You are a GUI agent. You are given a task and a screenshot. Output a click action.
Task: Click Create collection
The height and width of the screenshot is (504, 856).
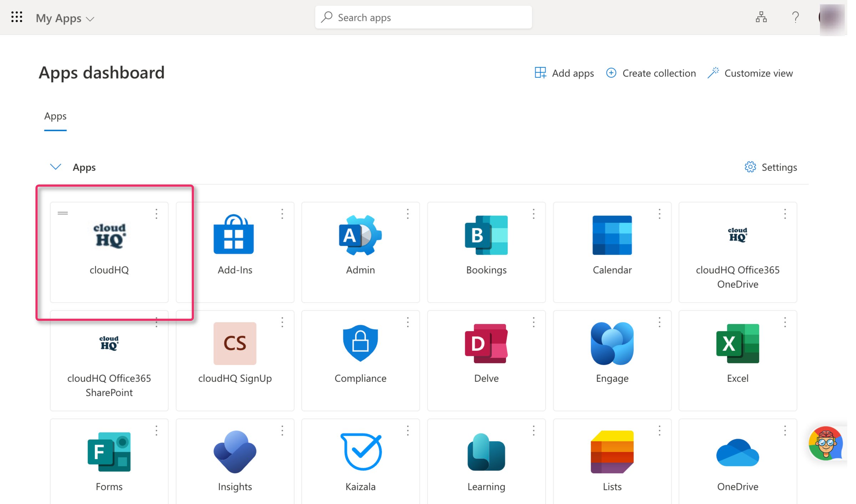tap(651, 73)
